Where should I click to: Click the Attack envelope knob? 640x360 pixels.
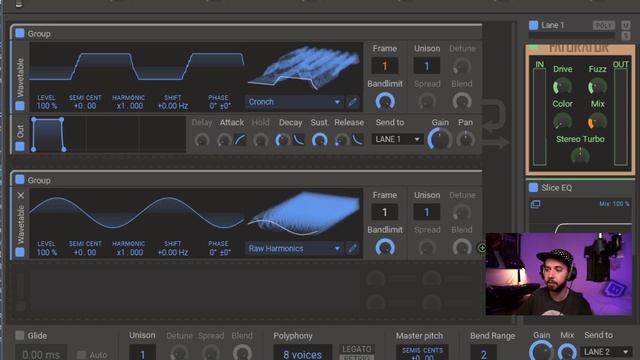(x=224, y=140)
